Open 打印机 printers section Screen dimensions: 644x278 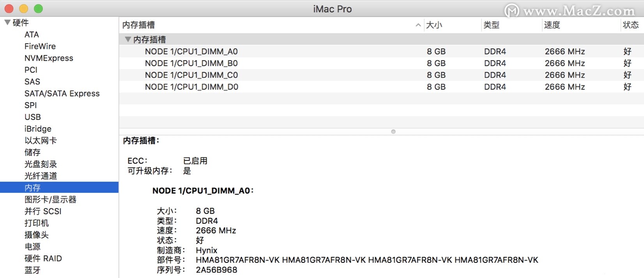37,223
